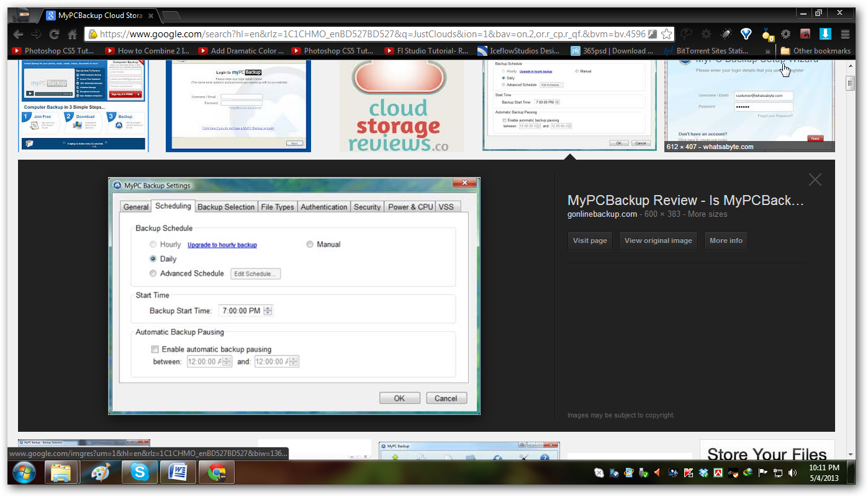Switch to the Authentication tab

[324, 207]
